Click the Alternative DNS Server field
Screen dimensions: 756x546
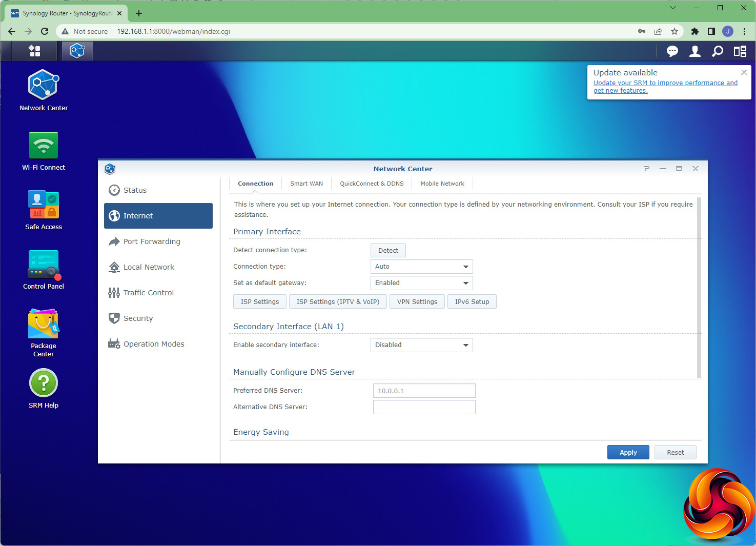[x=424, y=407]
